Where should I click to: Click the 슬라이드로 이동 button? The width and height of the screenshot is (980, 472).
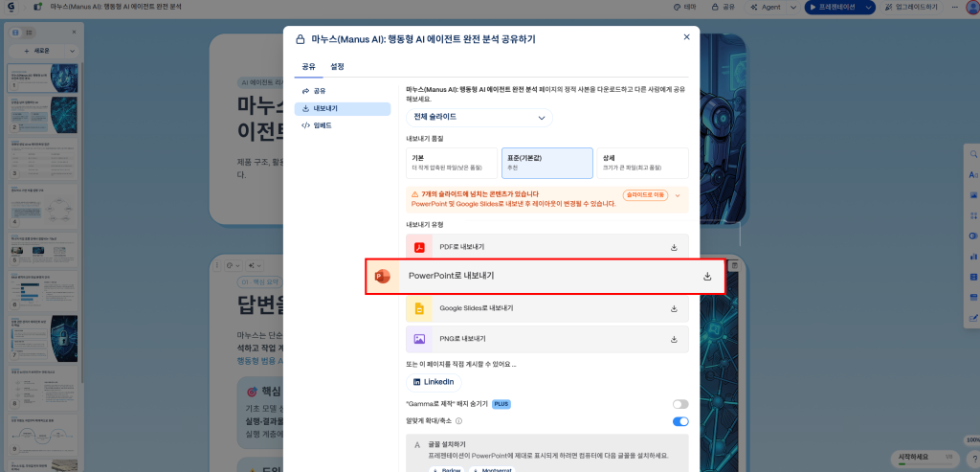(x=645, y=195)
